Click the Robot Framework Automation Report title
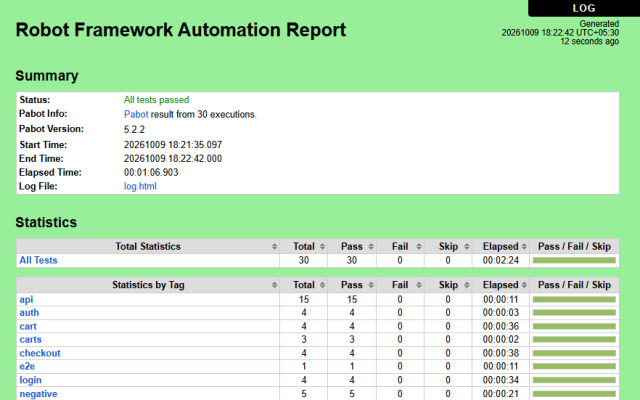This screenshot has width=640, height=400. click(181, 30)
